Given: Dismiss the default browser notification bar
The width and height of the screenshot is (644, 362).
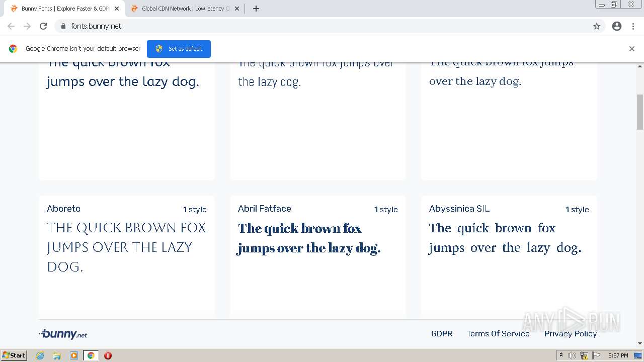Looking at the screenshot, I should click(x=632, y=49).
